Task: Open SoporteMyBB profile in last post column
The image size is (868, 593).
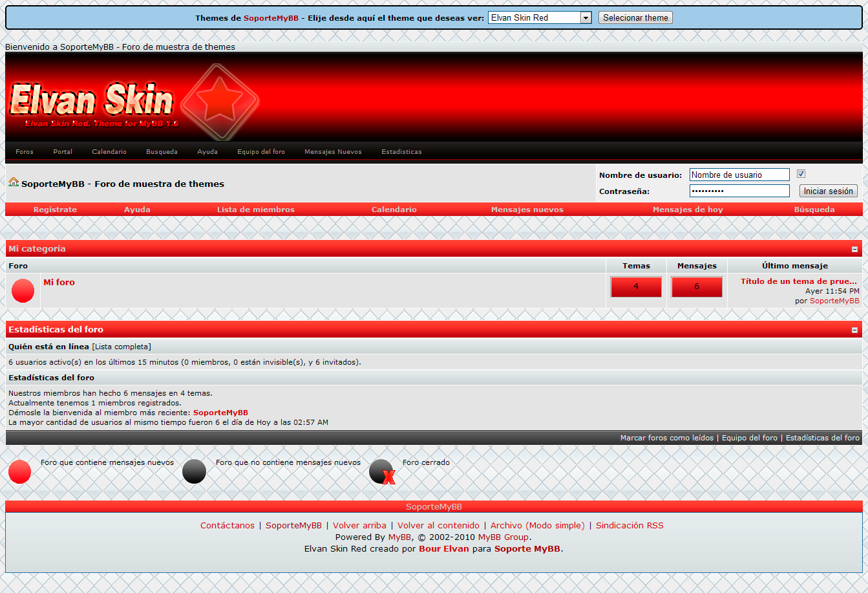Action: 834,301
